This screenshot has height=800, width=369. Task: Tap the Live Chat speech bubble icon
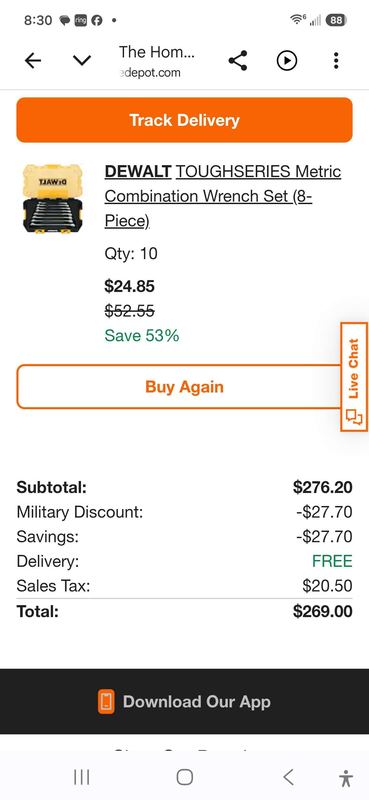pos(354,417)
